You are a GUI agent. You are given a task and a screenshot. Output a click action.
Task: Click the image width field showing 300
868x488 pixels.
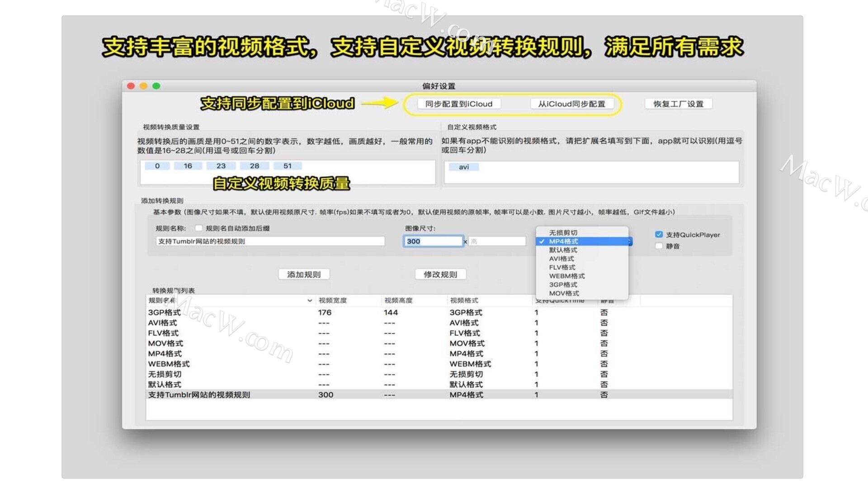433,241
